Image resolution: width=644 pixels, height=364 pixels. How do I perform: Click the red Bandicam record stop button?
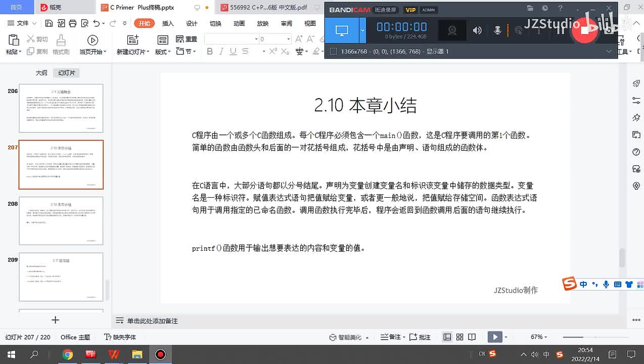click(585, 30)
